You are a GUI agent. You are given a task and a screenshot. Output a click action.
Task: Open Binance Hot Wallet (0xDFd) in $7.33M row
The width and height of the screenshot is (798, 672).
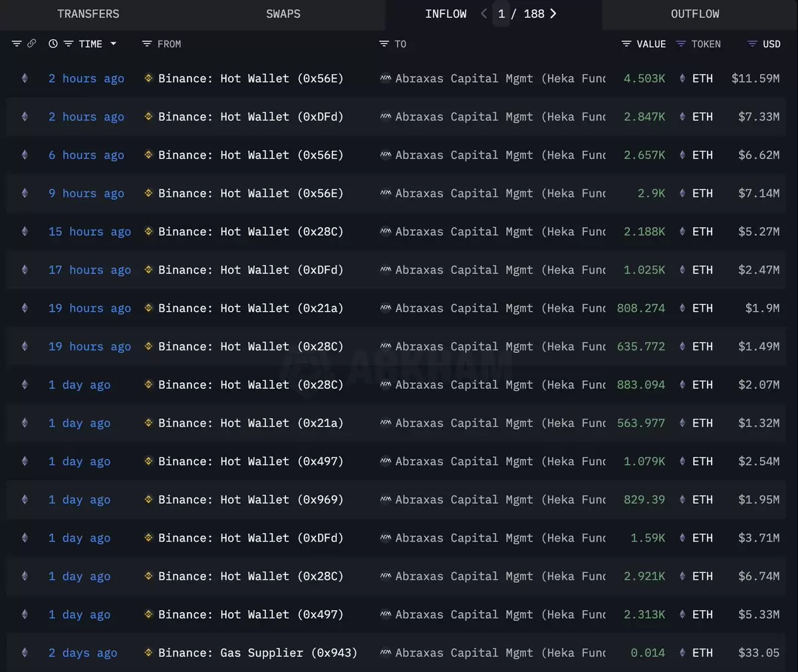(x=251, y=116)
